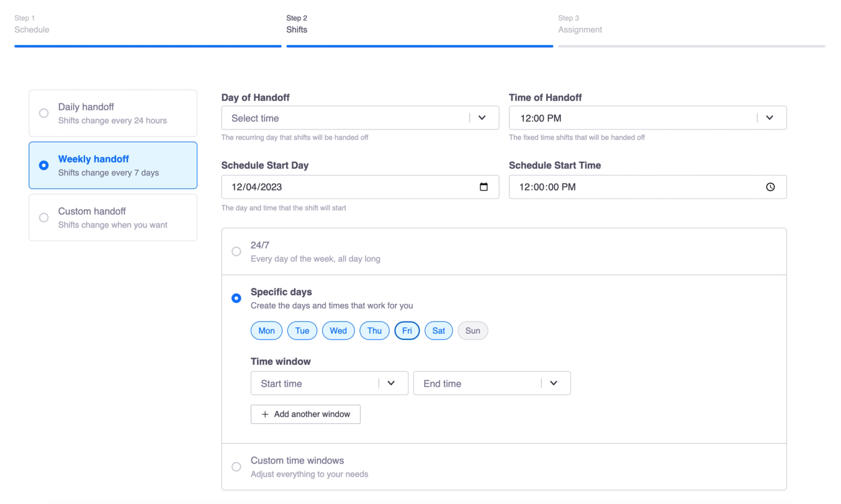Choose the 24/7 schedule radio button
Screen dimensions: 841x504
click(237, 252)
